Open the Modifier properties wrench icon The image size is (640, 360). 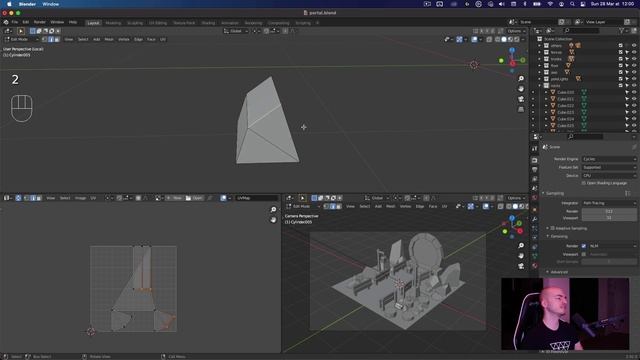click(535, 219)
